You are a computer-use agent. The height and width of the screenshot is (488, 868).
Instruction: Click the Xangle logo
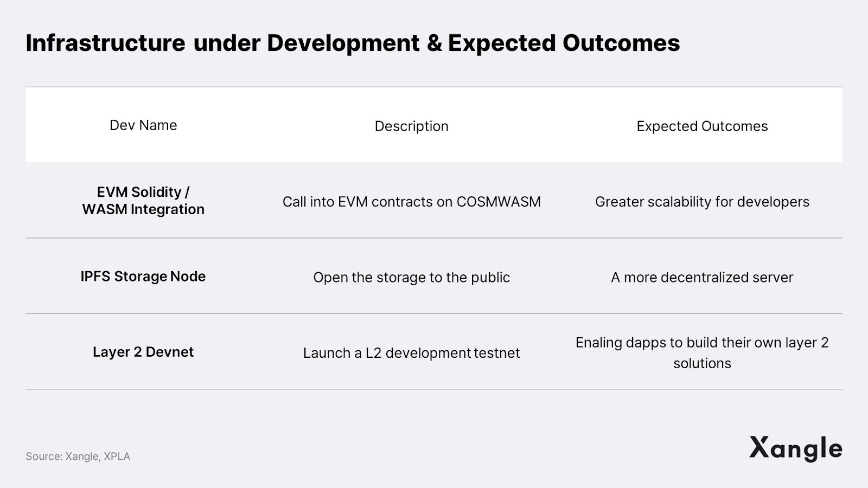(x=795, y=448)
